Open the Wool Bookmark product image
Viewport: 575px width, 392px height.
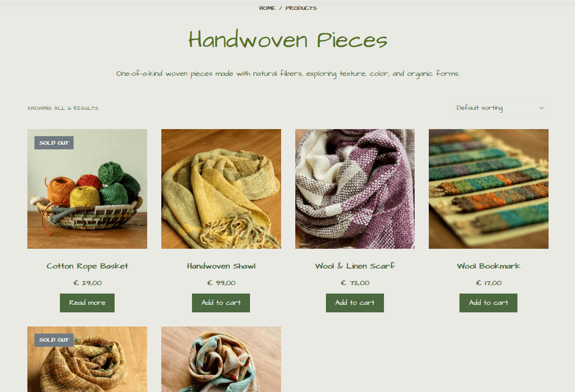(489, 189)
